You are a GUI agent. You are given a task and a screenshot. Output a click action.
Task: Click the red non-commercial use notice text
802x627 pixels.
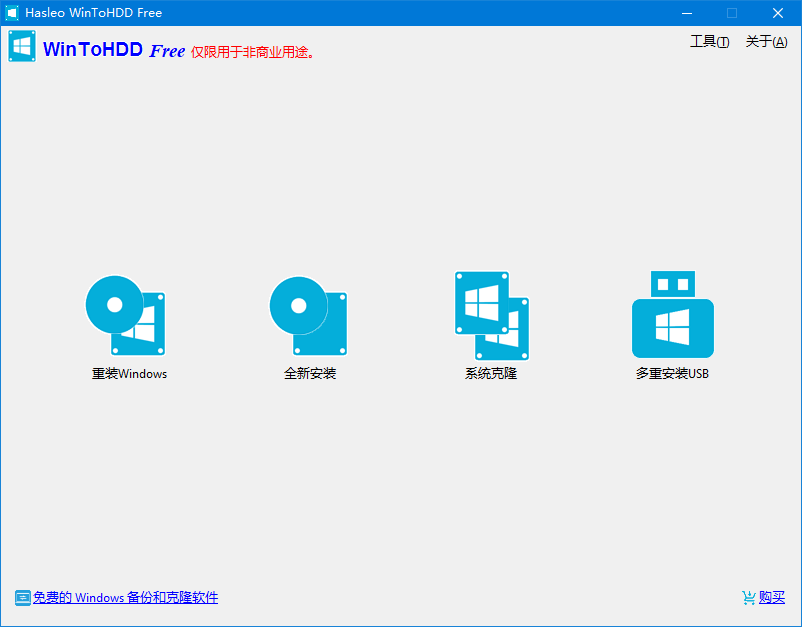pos(258,53)
